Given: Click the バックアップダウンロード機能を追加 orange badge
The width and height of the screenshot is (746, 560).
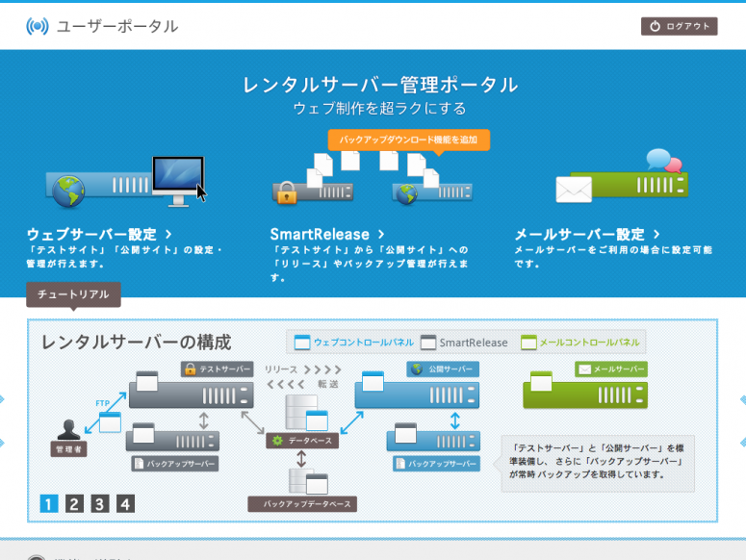Looking at the screenshot, I should click(x=408, y=140).
